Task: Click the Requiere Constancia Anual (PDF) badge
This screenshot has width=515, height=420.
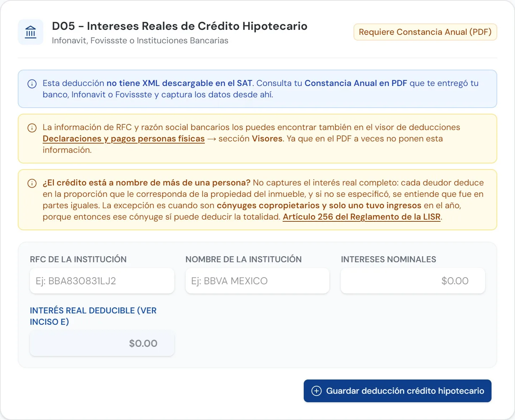Action: tap(425, 32)
